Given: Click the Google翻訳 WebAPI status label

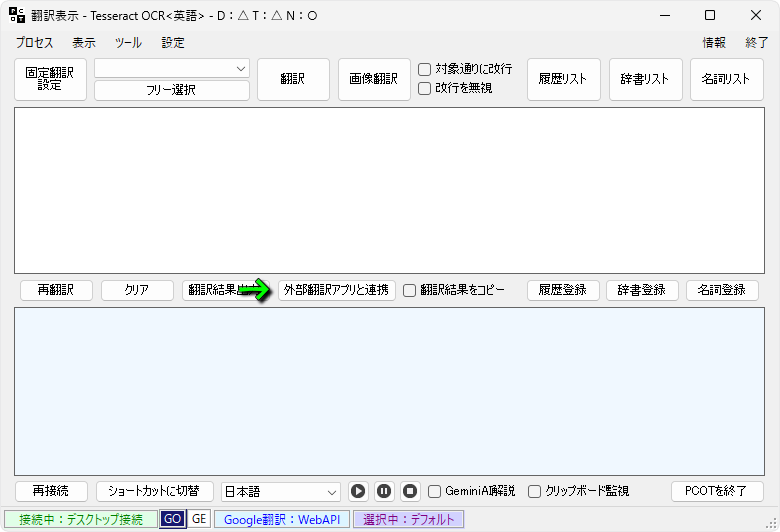Looking at the screenshot, I should click(x=282, y=519).
